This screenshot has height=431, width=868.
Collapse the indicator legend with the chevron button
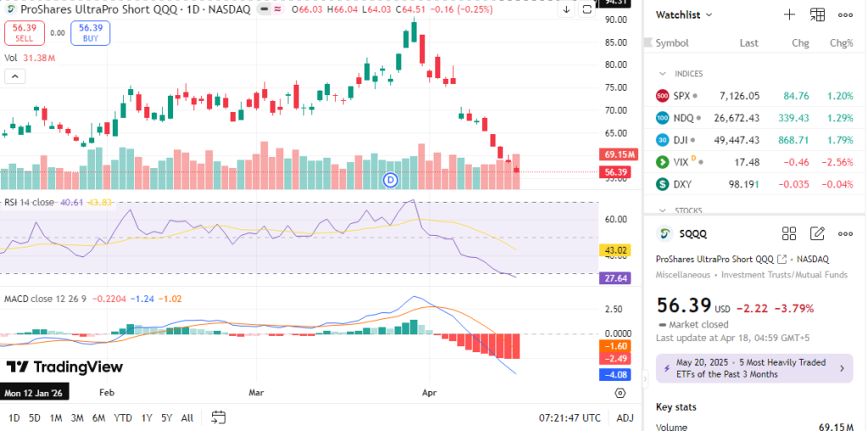tap(14, 76)
